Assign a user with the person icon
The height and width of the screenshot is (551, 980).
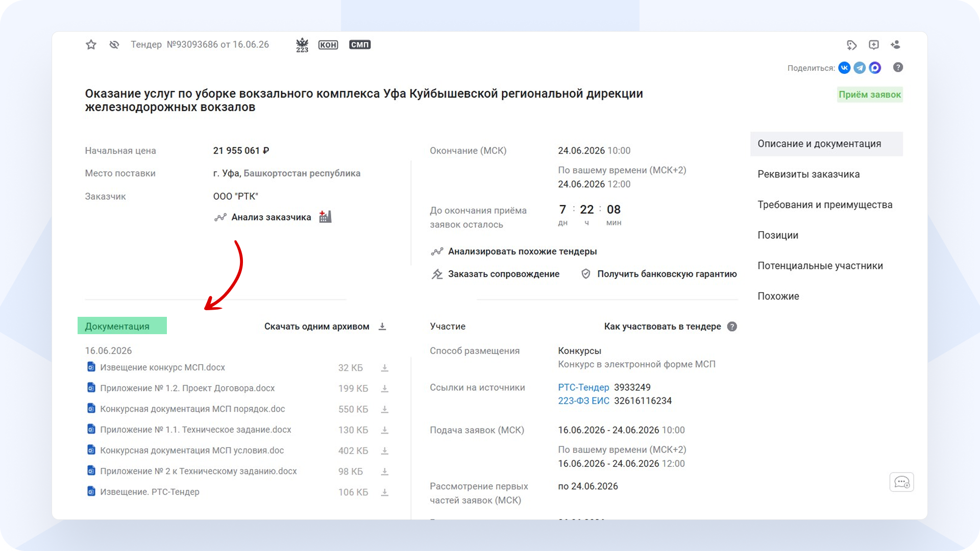[x=896, y=45]
